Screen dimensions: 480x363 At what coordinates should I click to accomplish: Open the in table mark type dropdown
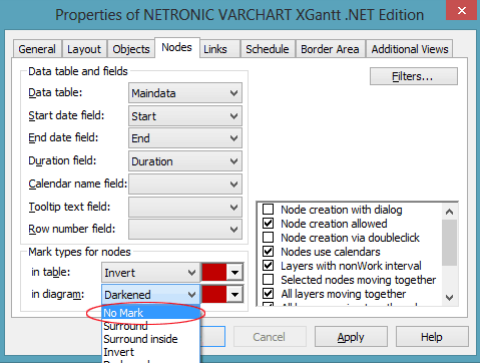150,273
